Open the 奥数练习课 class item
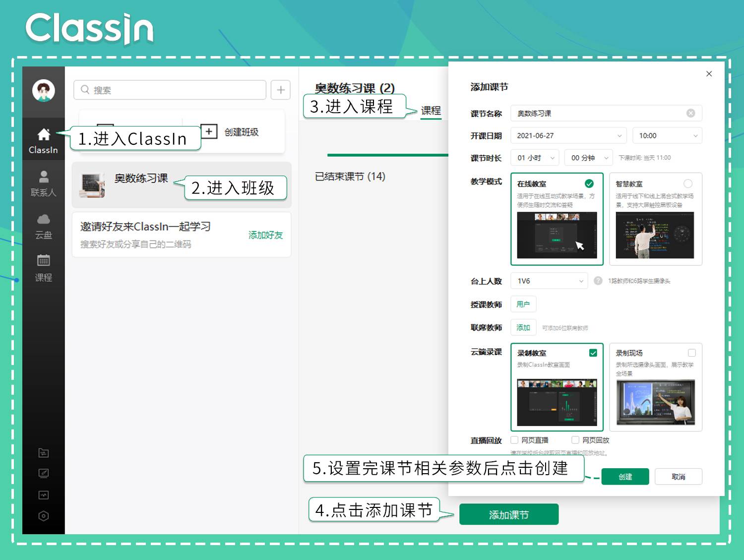The height and width of the screenshot is (560, 744). click(182, 185)
